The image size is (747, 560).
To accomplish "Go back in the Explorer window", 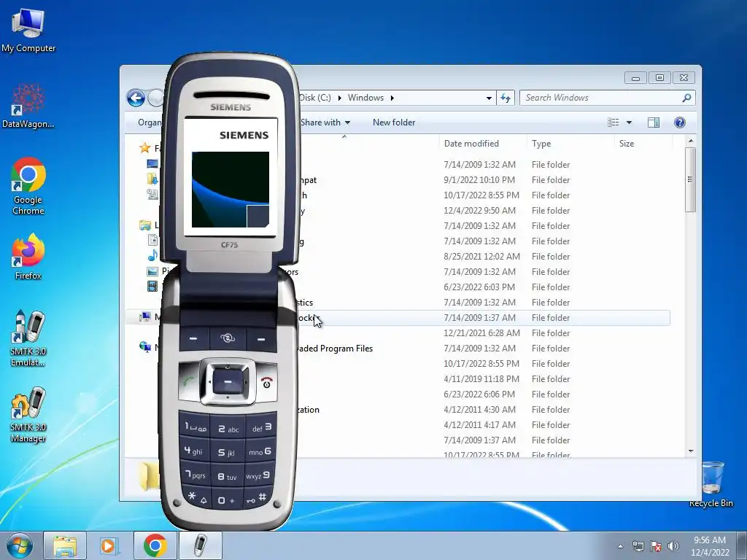I will (136, 98).
